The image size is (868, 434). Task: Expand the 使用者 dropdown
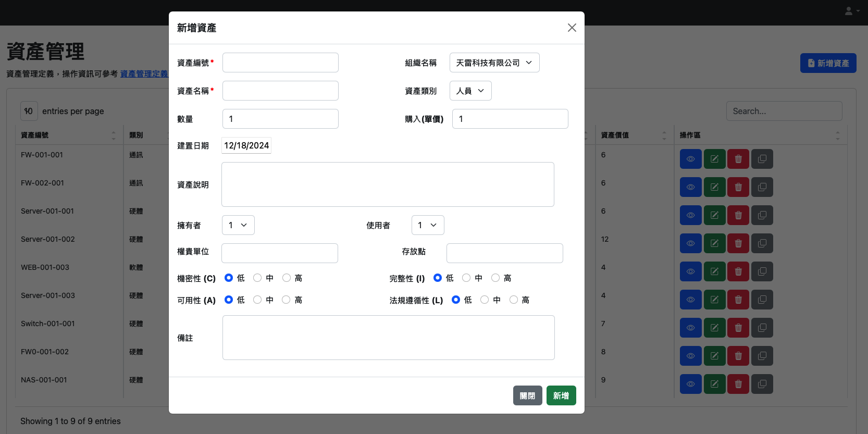tap(427, 225)
